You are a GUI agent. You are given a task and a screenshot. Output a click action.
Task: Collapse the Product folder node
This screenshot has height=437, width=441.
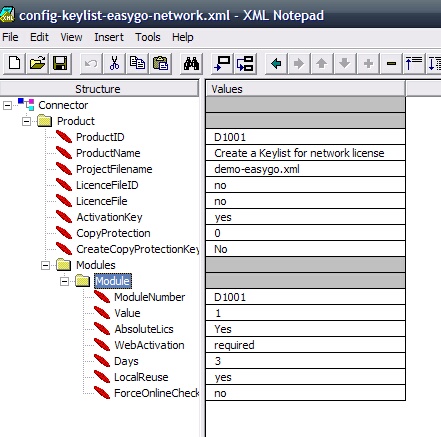26,121
